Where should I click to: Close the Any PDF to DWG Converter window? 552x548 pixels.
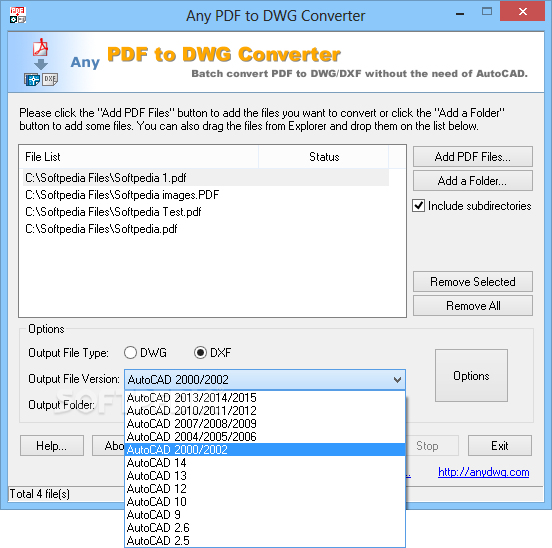pyautogui.click(x=522, y=12)
